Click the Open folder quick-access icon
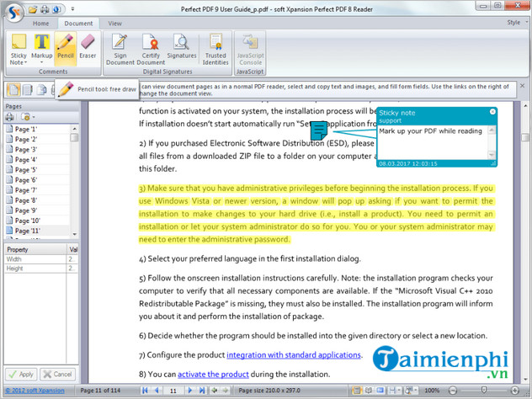532x399 pixels. [33, 9]
